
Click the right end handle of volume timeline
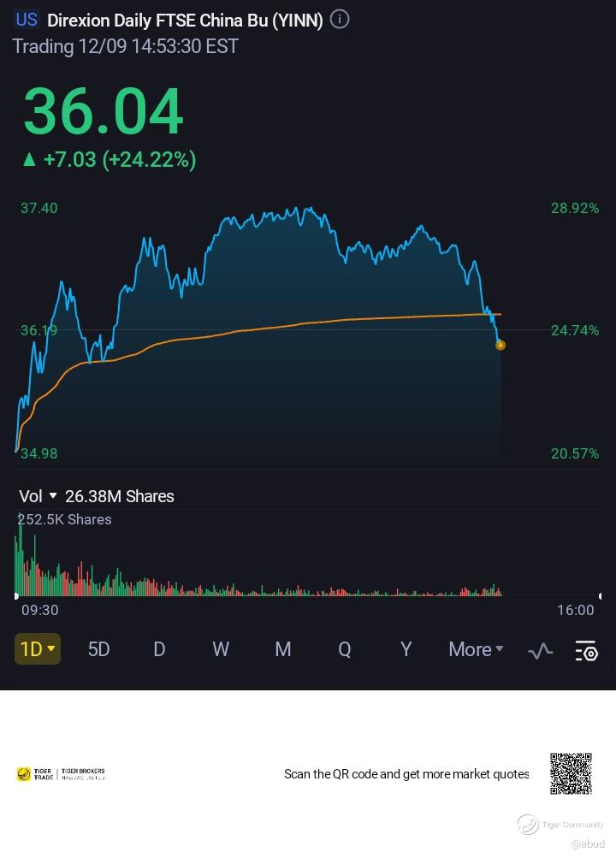point(600,595)
